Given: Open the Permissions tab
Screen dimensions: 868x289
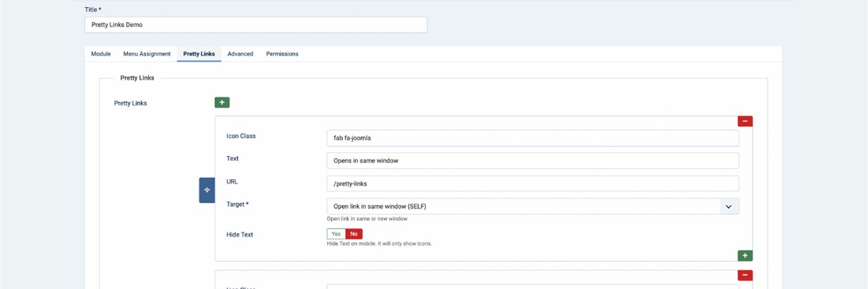Looking at the screenshot, I should pyautogui.click(x=282, y=54).
